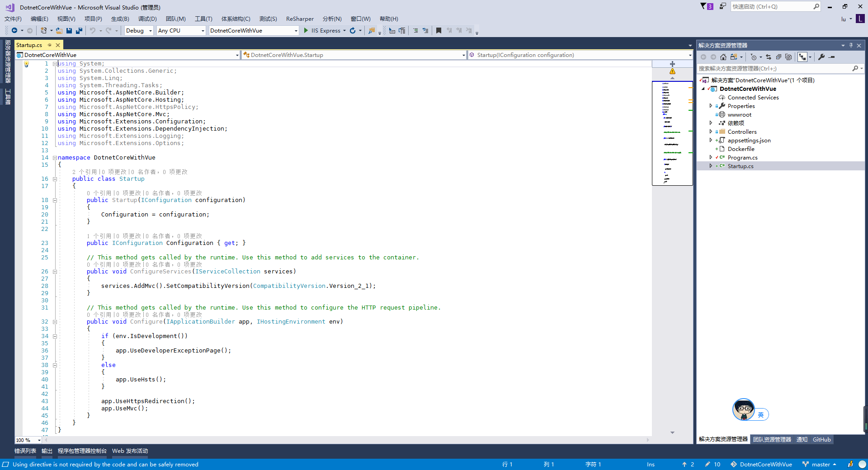Expand the Properties node in Solution Explorer
The image size is (868, 470).
711,106
